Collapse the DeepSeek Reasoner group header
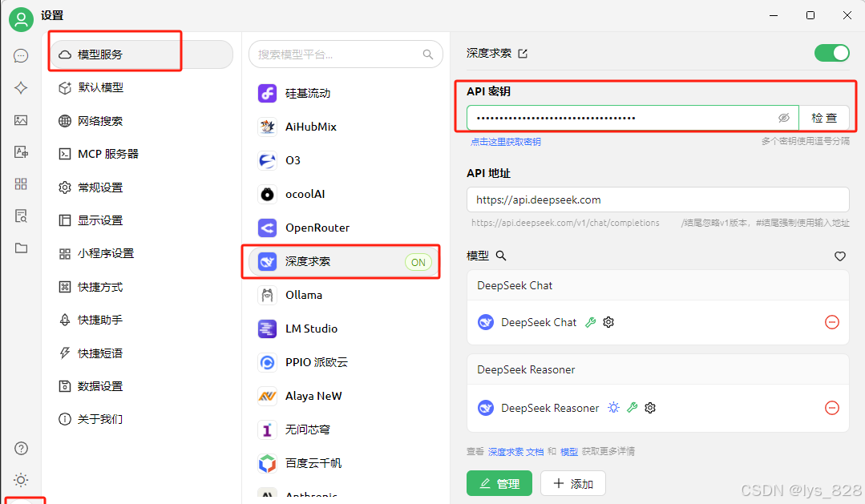Viewport: 865px width, 504px height. [x=657, y=369]
